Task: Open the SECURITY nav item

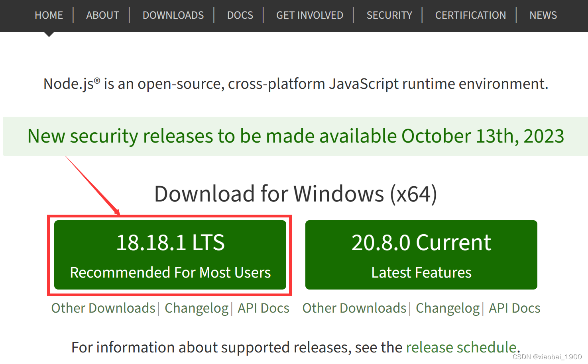Action: [389, 15]
